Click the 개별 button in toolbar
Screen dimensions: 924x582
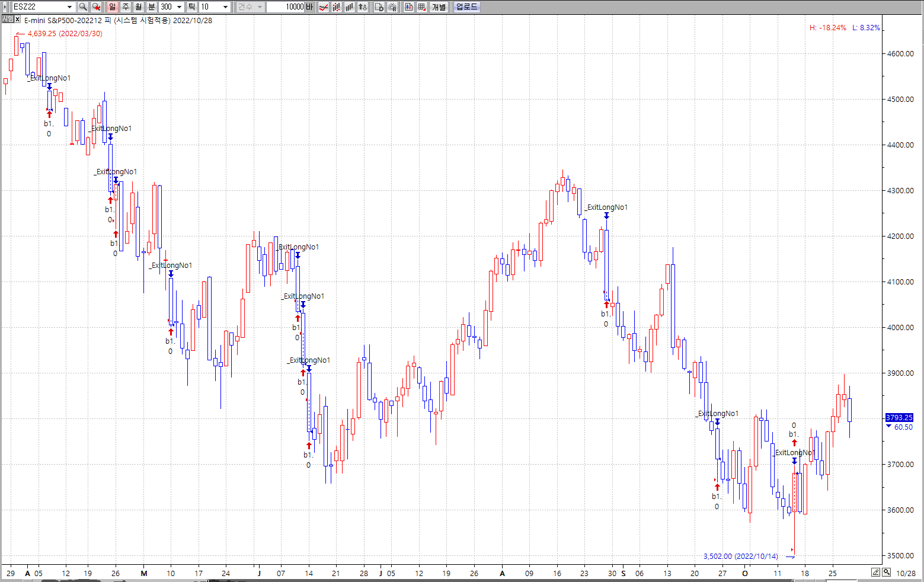tap(439, 7)
